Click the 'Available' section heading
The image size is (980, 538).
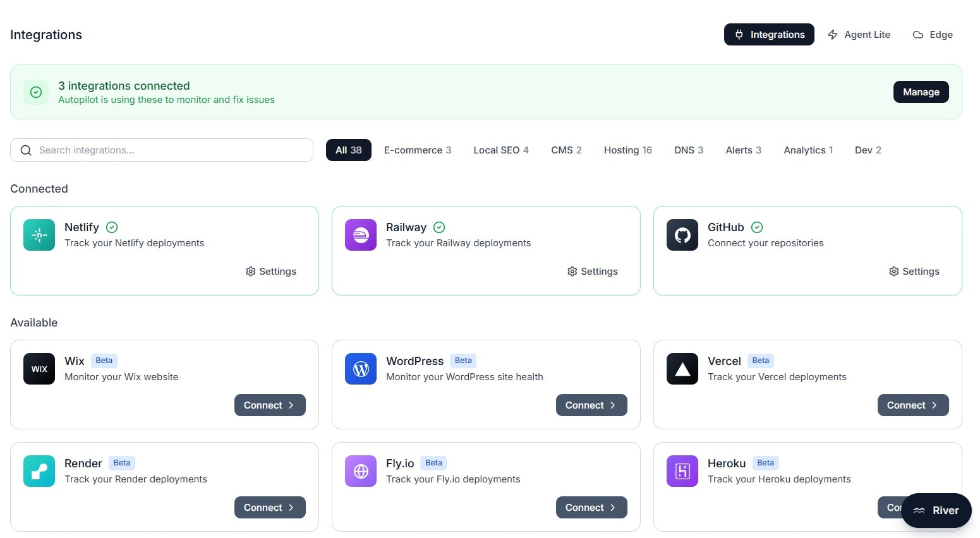tap(34, 323)
